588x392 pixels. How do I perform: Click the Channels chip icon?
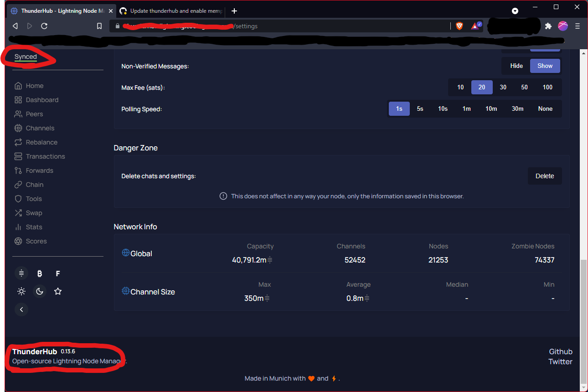tap(18, 128)
